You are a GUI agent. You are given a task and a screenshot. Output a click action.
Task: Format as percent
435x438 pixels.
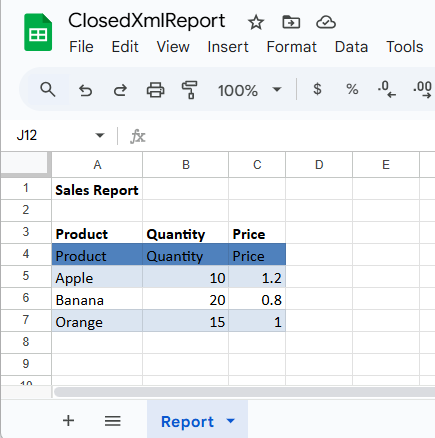352,89
